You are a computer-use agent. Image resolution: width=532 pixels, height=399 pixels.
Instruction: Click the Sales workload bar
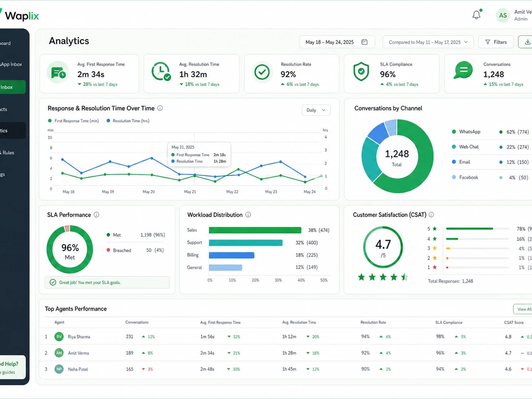pos(255,230)
